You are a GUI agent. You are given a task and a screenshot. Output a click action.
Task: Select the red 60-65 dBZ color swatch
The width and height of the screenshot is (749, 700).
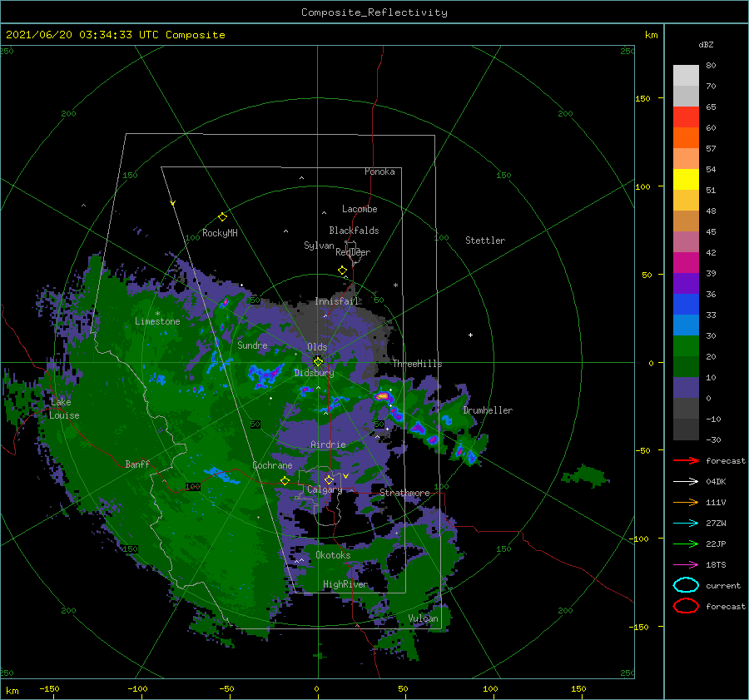click(686, 117)
